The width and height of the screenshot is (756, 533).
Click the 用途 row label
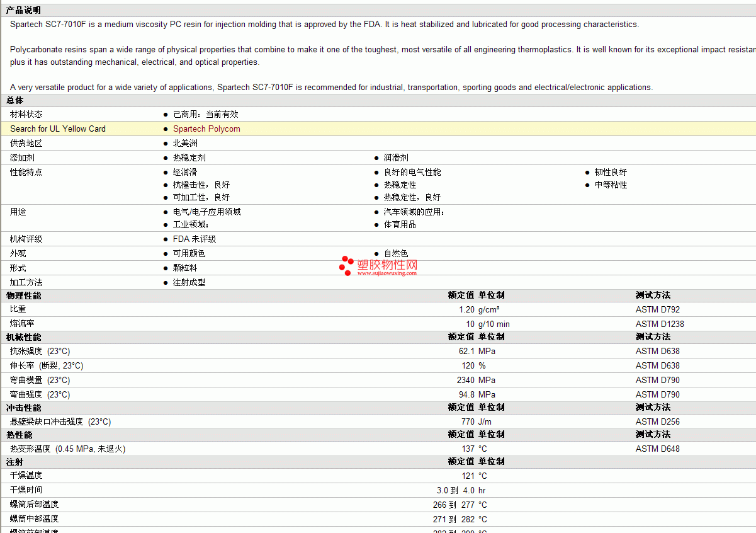(18, 212)
